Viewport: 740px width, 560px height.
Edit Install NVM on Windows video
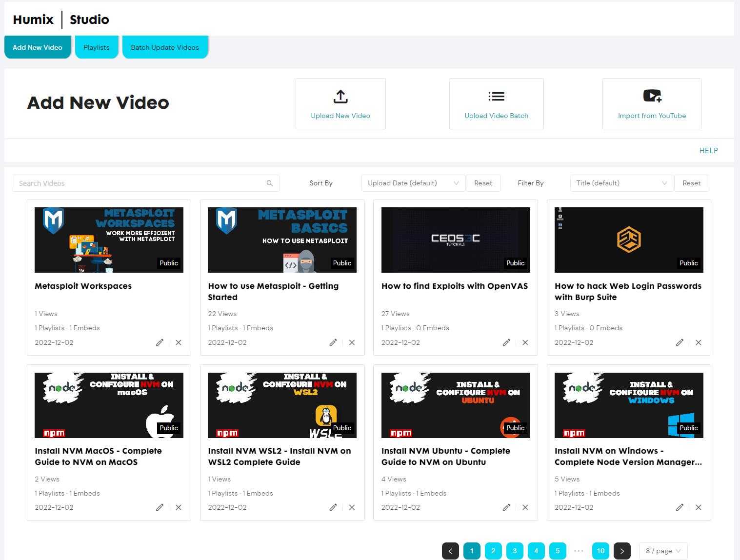point(680,507)
